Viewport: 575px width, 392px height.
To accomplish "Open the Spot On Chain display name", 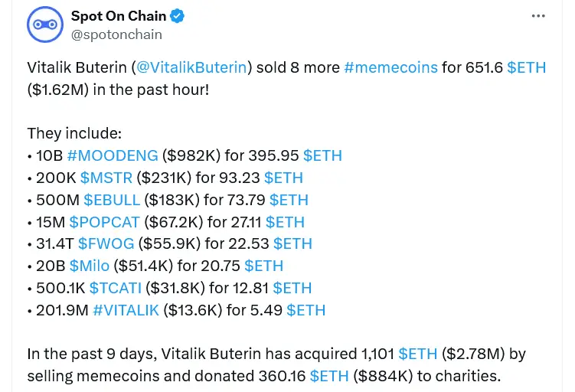I will tap(118, 15).
